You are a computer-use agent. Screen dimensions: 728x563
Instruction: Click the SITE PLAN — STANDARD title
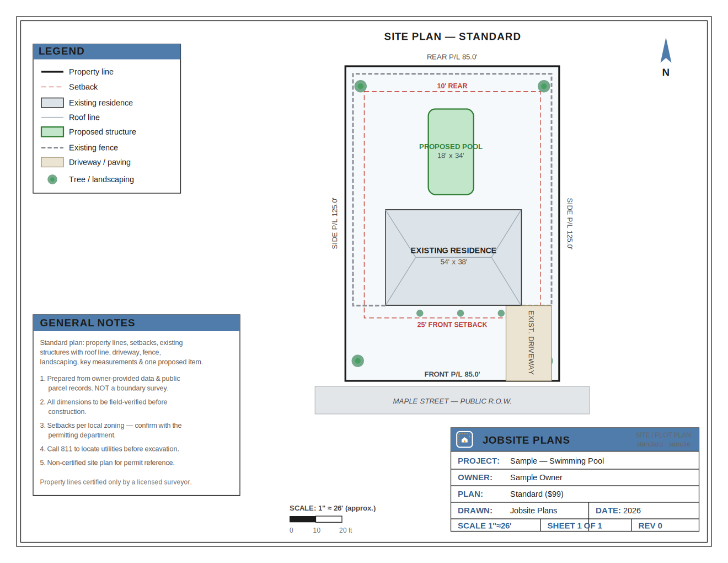click(452, 36)
